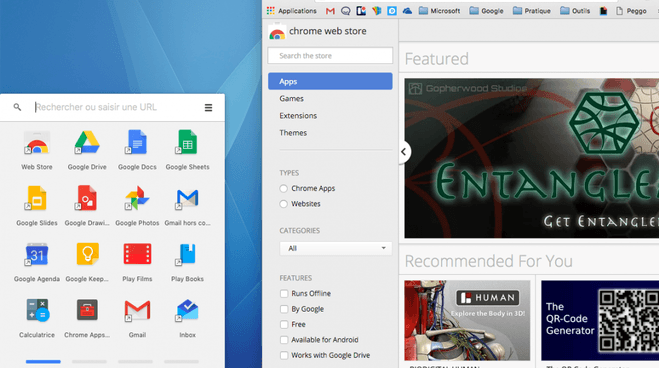Select the Websites type option

[x=284, y=204]
